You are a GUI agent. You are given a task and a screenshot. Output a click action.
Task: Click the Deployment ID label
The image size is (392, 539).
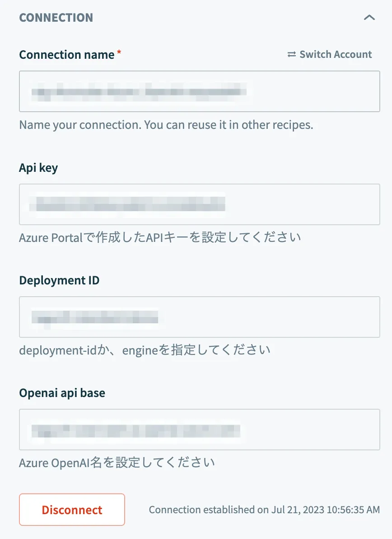59,280
